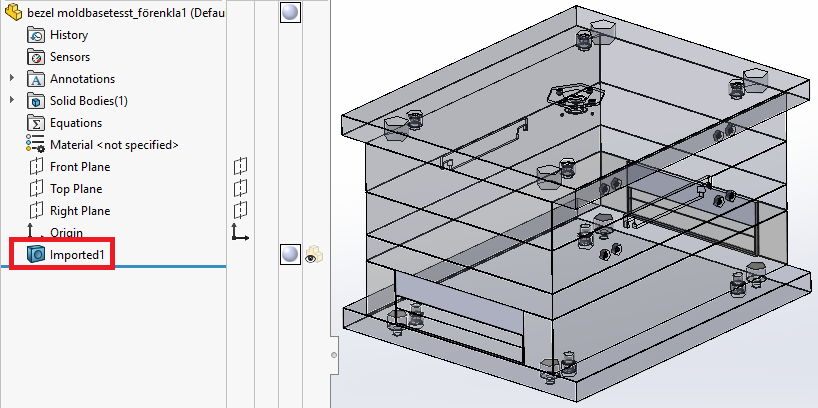Click the History folder icon
This screenshot has height=408, width=818.
[x=37, y=35]
